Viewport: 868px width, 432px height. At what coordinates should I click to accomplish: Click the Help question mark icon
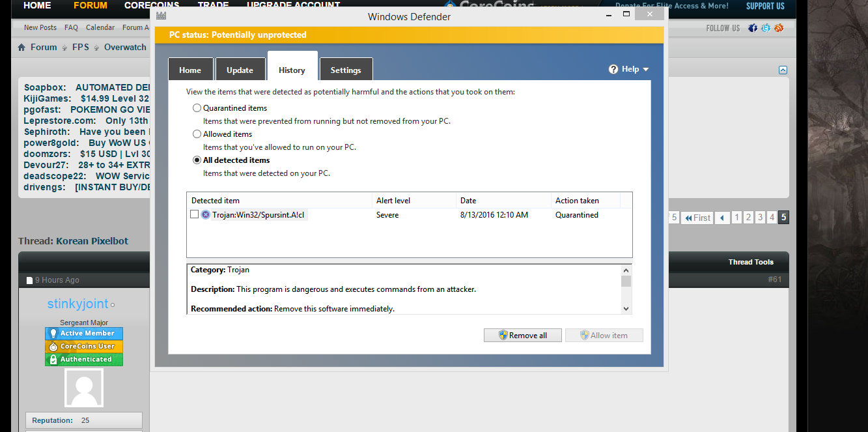pyautogui.click(x=613, y=69)
